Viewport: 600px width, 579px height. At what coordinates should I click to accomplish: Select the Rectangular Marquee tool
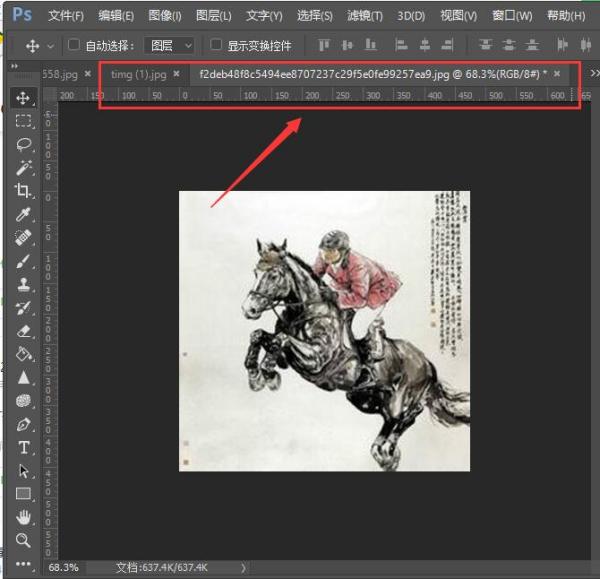click(x=23, y=121)
